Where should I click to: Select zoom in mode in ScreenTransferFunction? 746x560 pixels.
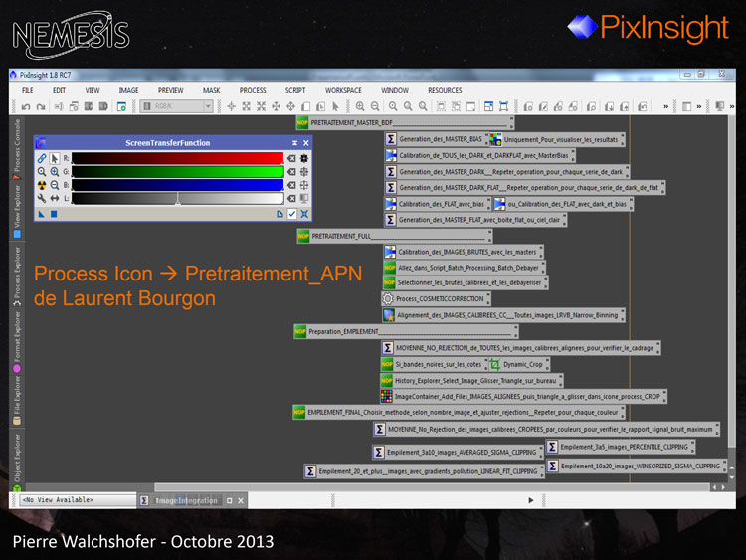55,172
